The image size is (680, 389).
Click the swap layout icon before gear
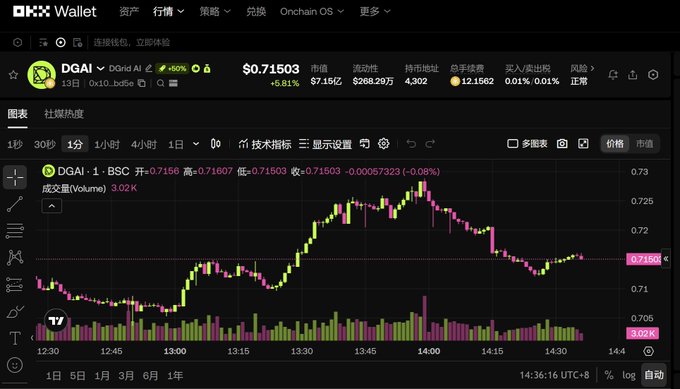365,144
